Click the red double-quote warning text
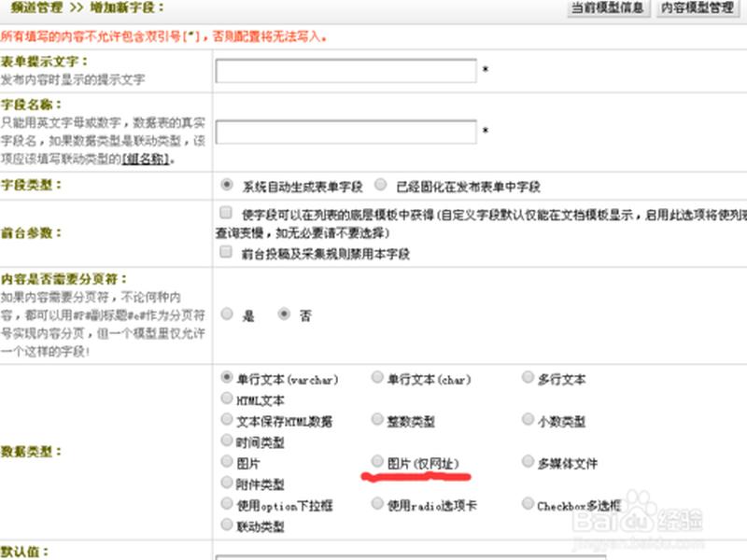 coord(164,36)
